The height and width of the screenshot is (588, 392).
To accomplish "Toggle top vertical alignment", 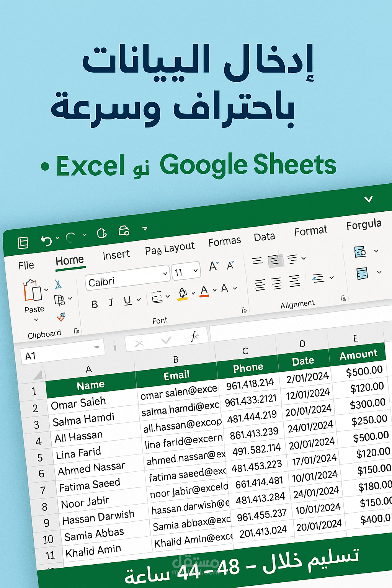I will 258,261.
